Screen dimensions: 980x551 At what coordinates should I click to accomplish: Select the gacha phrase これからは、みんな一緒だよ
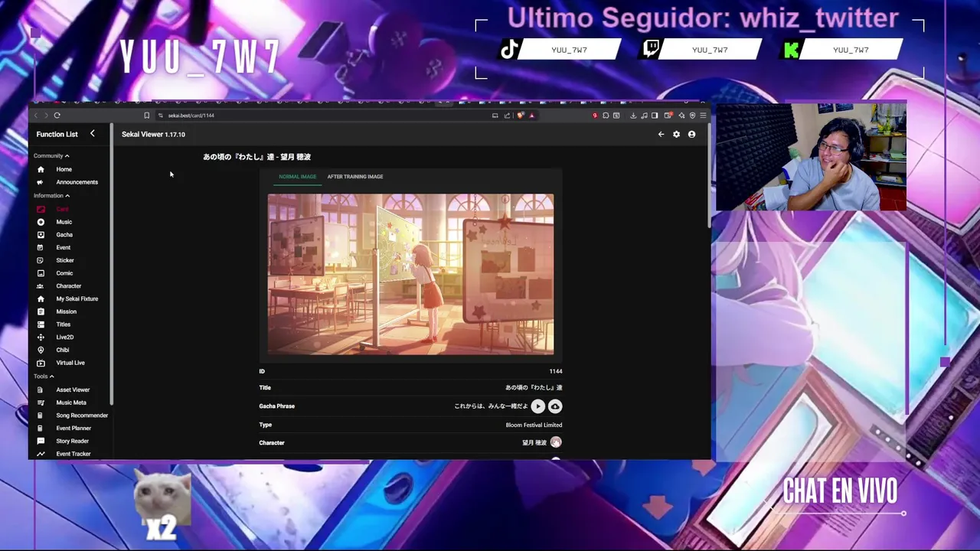[491, 406]
